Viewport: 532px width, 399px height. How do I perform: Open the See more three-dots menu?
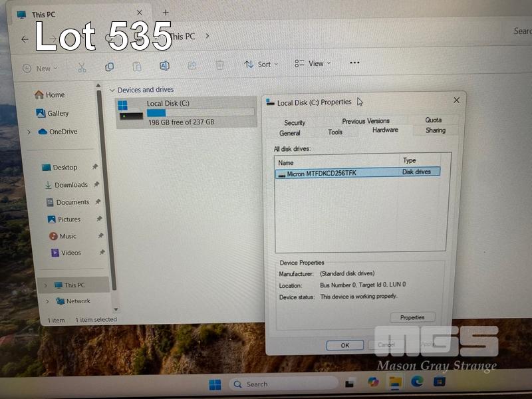[x=354, y=63]
